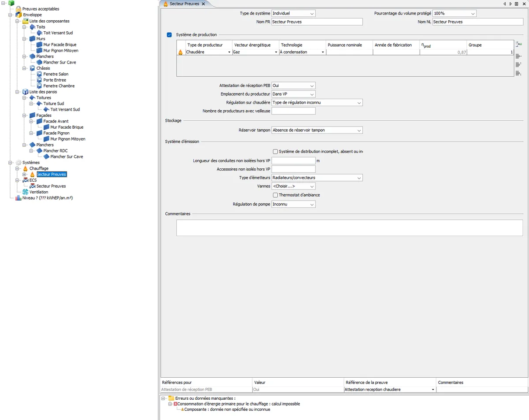Switch to the Secteur Preuves tab
Image resolution: width=529 pixels, height=420 pixels.
[184, 4]
